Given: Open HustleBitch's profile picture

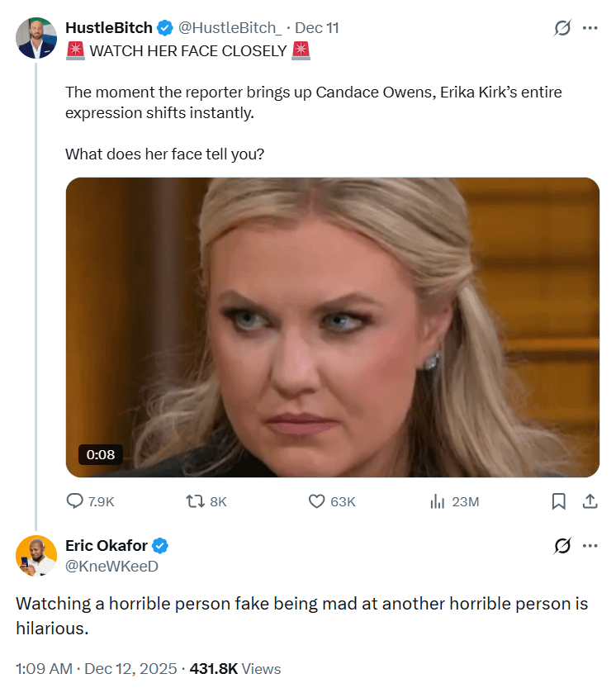Looking at the screenshot, I should [x=36, y=38].
